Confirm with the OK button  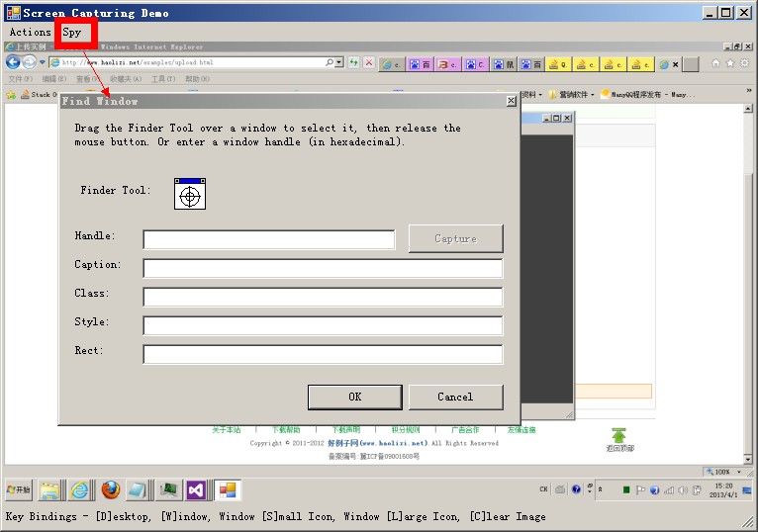(355, 398)
